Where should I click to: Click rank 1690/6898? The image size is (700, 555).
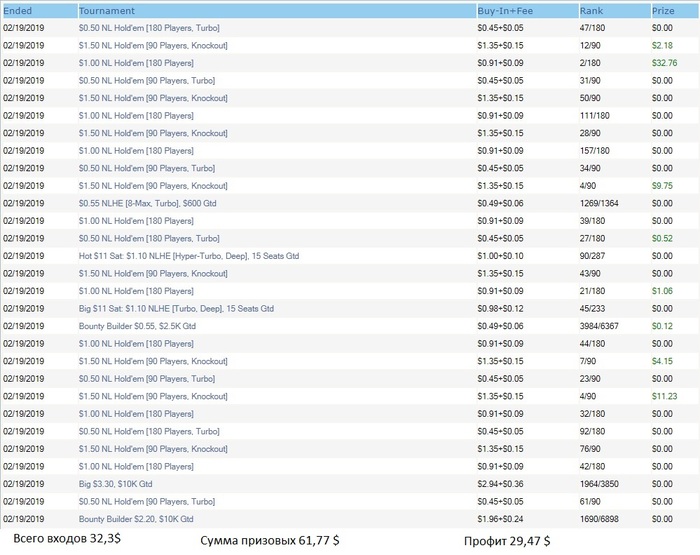click(599, 519)
